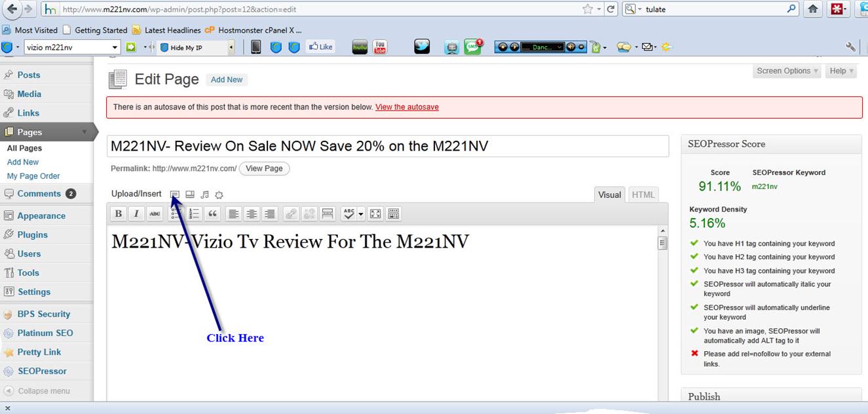Click the Add an Image upload icon
The width and height of the screenshot is (868, 414).
[175, 195]
